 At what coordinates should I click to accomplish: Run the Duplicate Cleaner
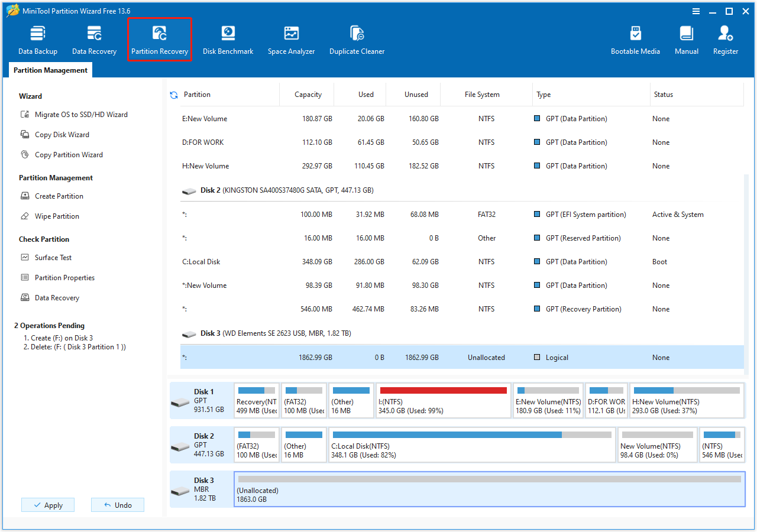[x=357, y=39]
